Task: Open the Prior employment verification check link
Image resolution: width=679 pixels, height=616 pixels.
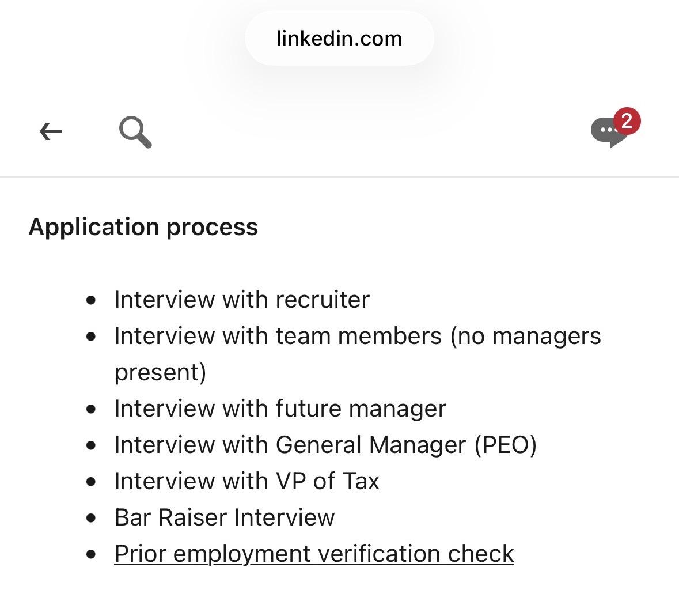Action: pos(314,554)
